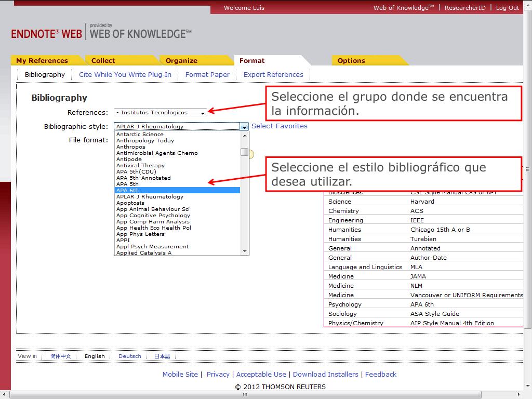
Task: Switch view language to English
Action: coord(95,356)
